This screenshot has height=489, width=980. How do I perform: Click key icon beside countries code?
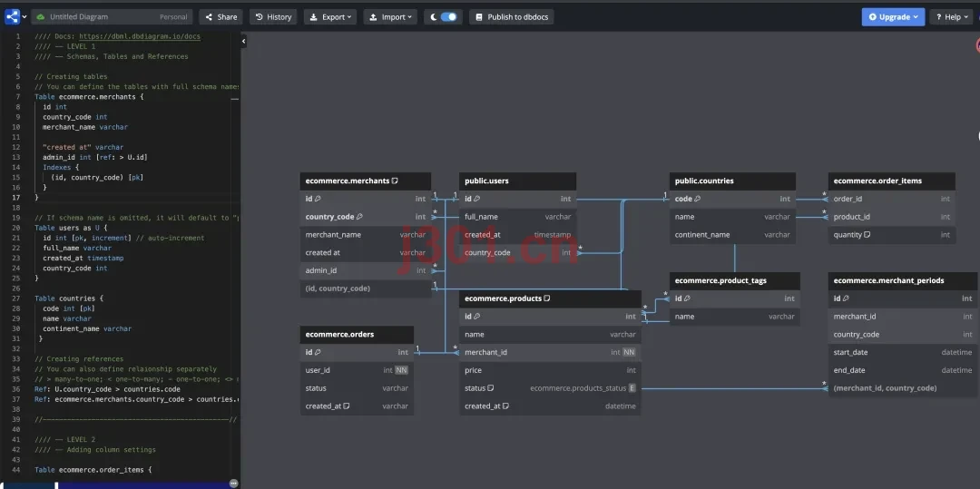coord(698,199)
